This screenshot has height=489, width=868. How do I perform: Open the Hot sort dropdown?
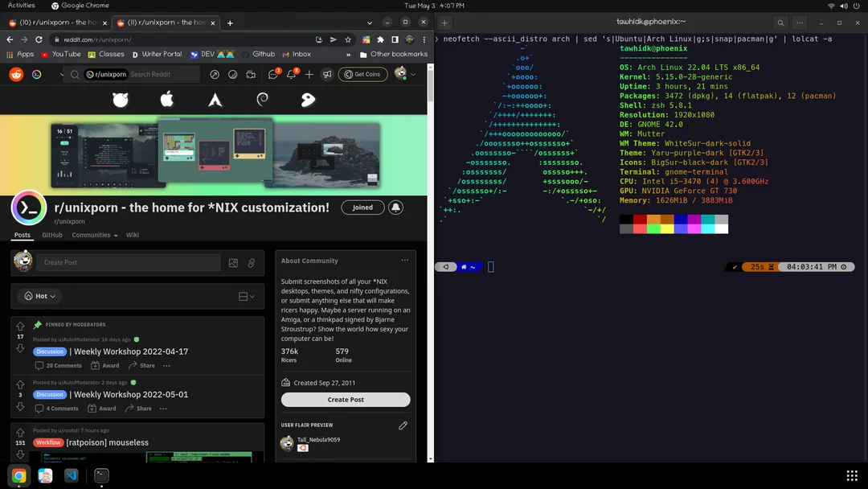(x=39, y=296)
